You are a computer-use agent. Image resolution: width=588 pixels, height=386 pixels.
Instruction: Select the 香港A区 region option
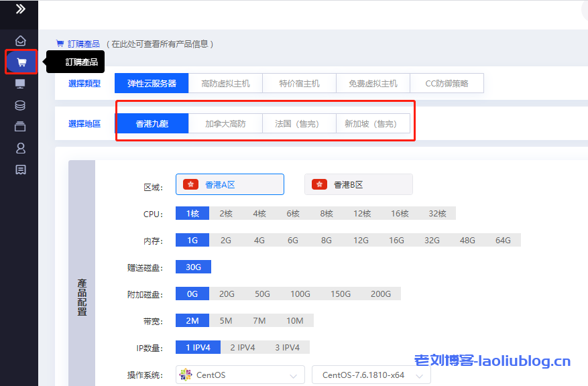tap(229, 184)
